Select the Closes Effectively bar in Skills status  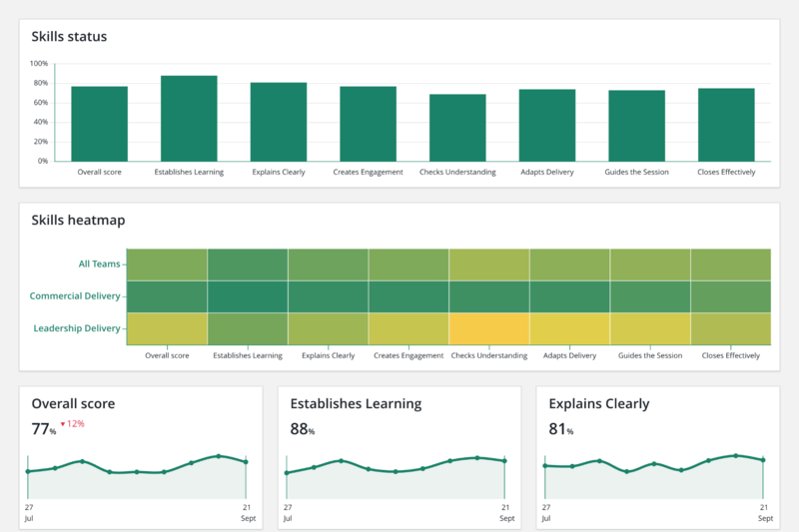click(726, 125)
